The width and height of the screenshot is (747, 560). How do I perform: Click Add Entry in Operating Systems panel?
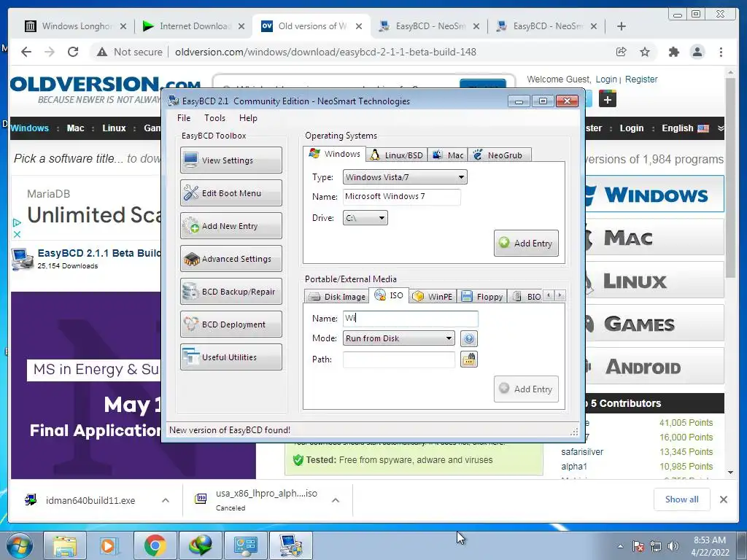(526, 244)
